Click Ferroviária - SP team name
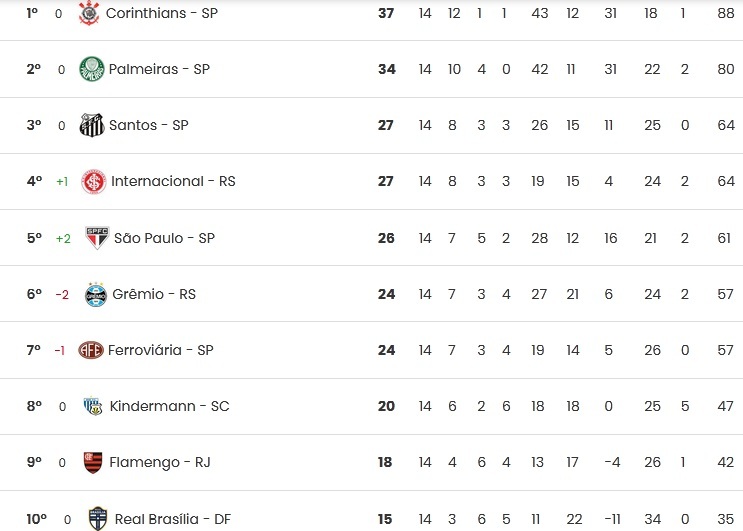The height and width of the screenshot is (531, 743). coord(161,350)
